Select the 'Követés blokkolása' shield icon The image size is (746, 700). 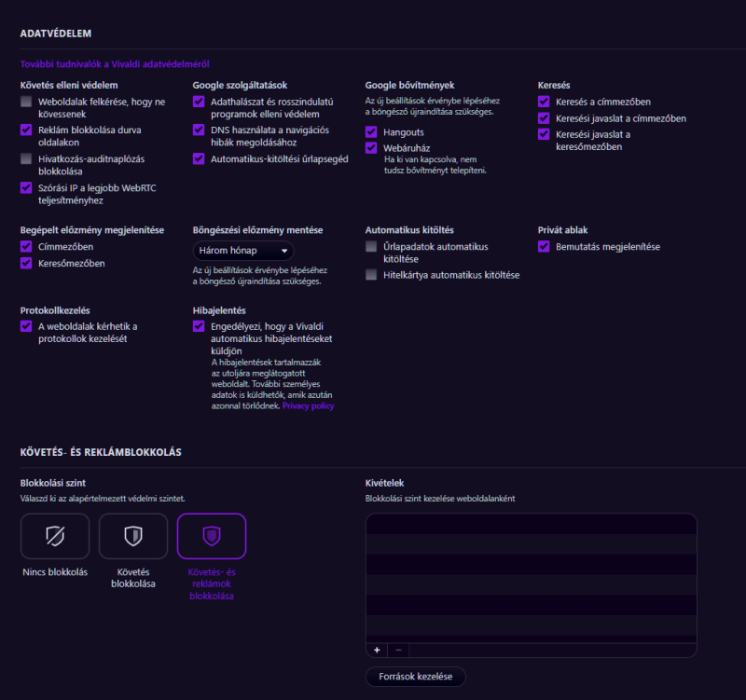point(133,536)
